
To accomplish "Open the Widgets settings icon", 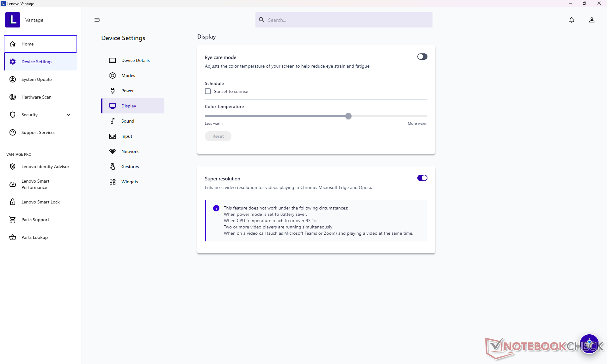I will (113, 182).
